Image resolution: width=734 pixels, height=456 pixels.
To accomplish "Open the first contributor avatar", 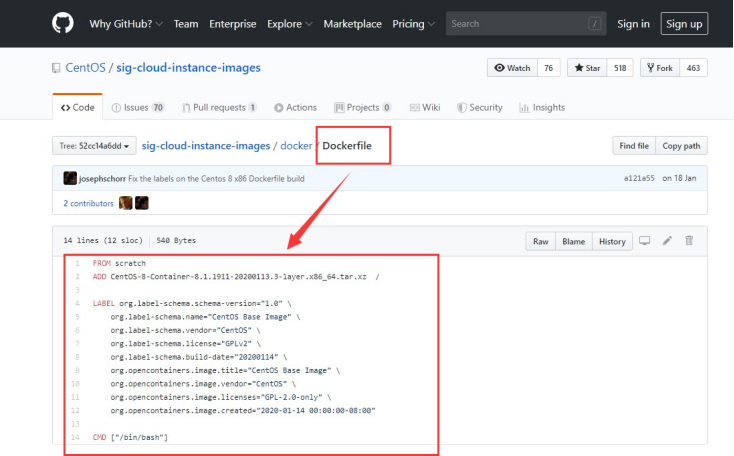I will coord(125,203).
